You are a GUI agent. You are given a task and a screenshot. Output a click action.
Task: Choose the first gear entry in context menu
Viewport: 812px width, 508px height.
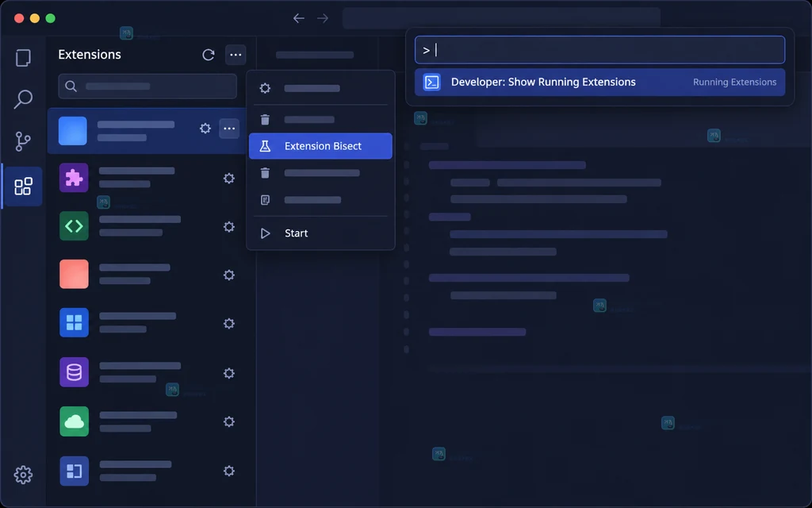320,89
